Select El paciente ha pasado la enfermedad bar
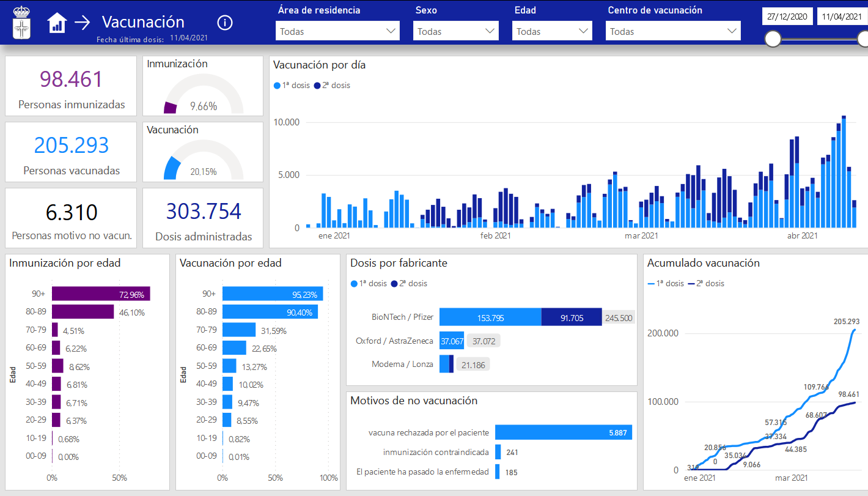 tap(497, 472)
